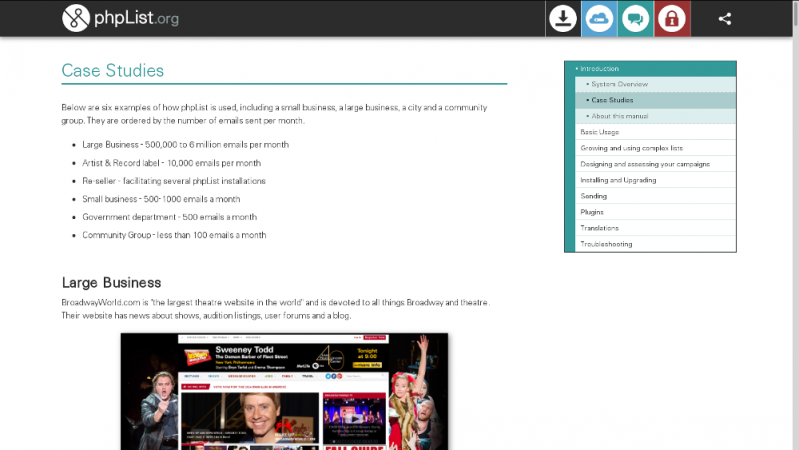Click the Re-seller list item
Screen dimensions: 799x450
click(174, 181)
